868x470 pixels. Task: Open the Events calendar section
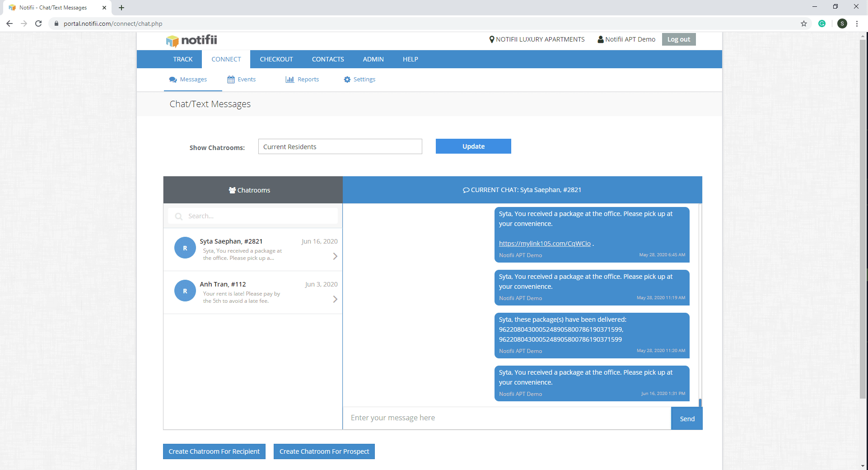242,79
